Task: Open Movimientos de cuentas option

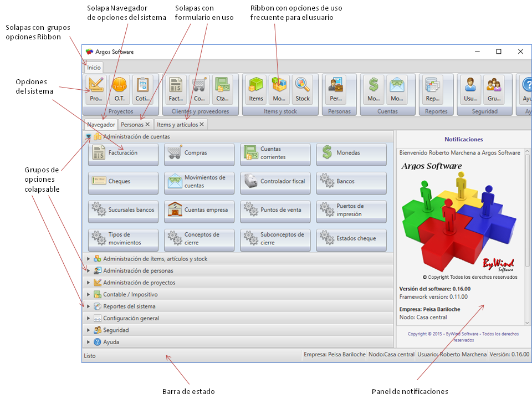Action: (x=199, y=183)
